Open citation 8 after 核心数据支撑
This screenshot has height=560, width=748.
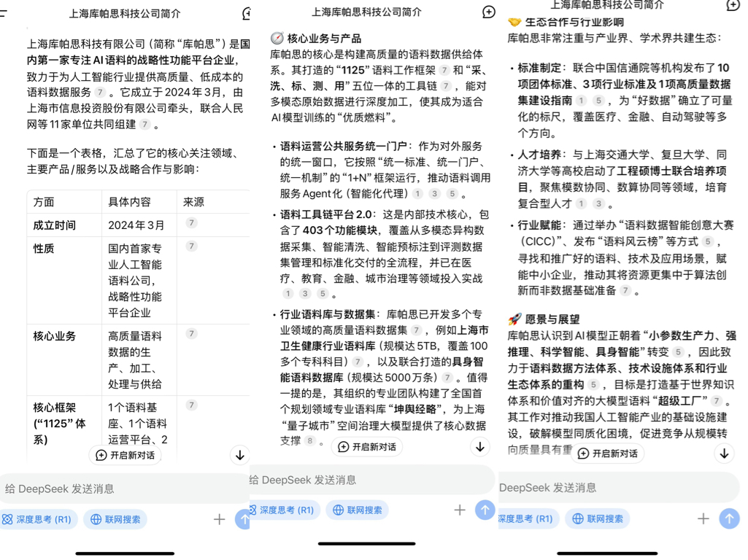[309, 441]
